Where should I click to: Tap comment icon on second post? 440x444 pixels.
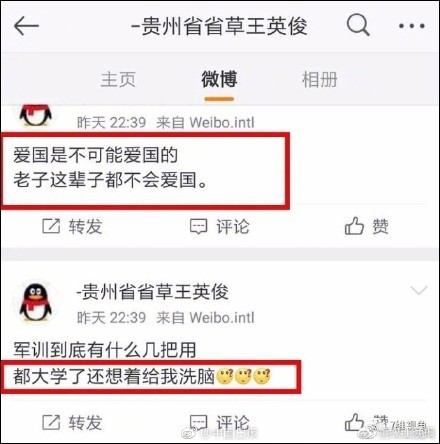pos(199,423)
